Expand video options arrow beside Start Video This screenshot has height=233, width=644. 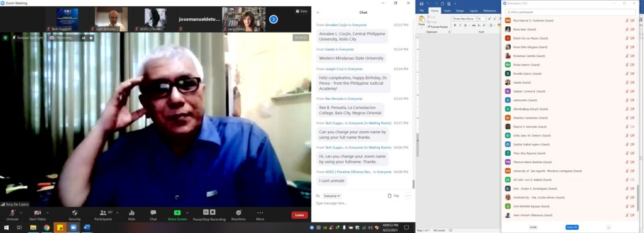coord(48,212)
